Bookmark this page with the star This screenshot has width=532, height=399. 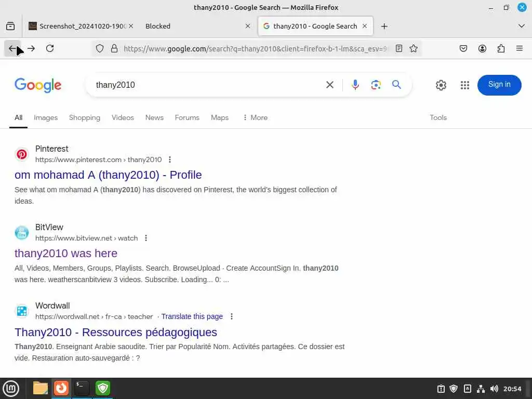pos(413,48)
